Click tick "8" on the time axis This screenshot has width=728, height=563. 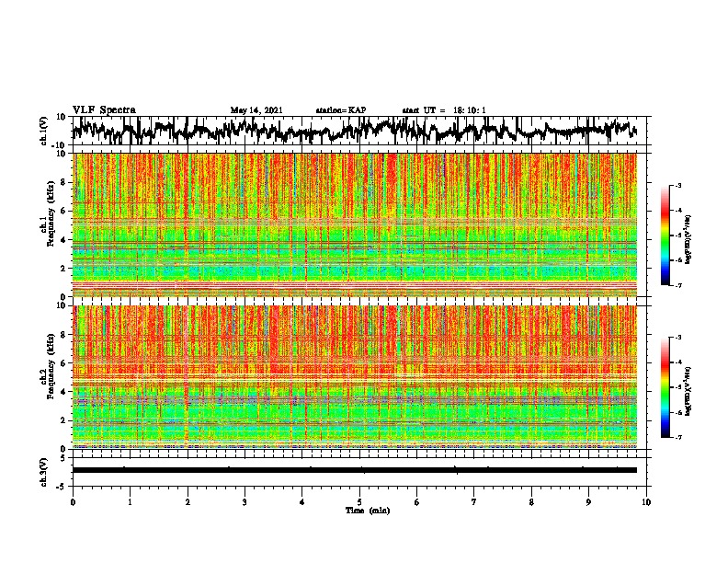531,502
